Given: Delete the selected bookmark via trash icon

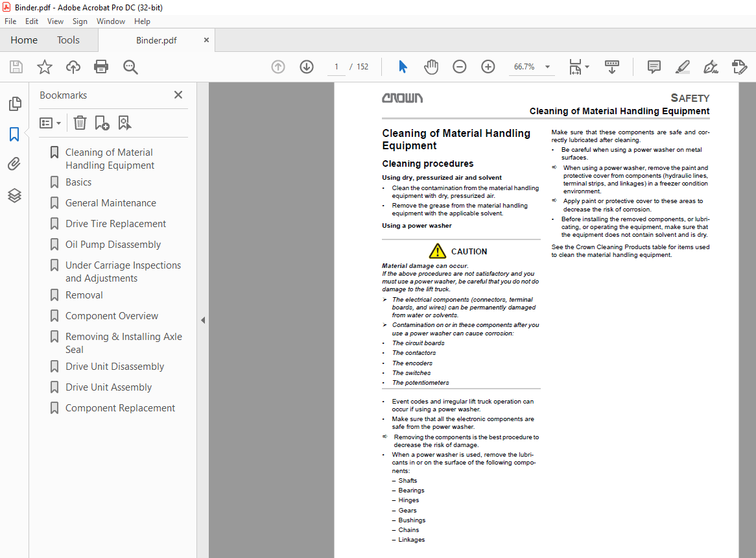Looking at the screenshot, I should [80, 123].
